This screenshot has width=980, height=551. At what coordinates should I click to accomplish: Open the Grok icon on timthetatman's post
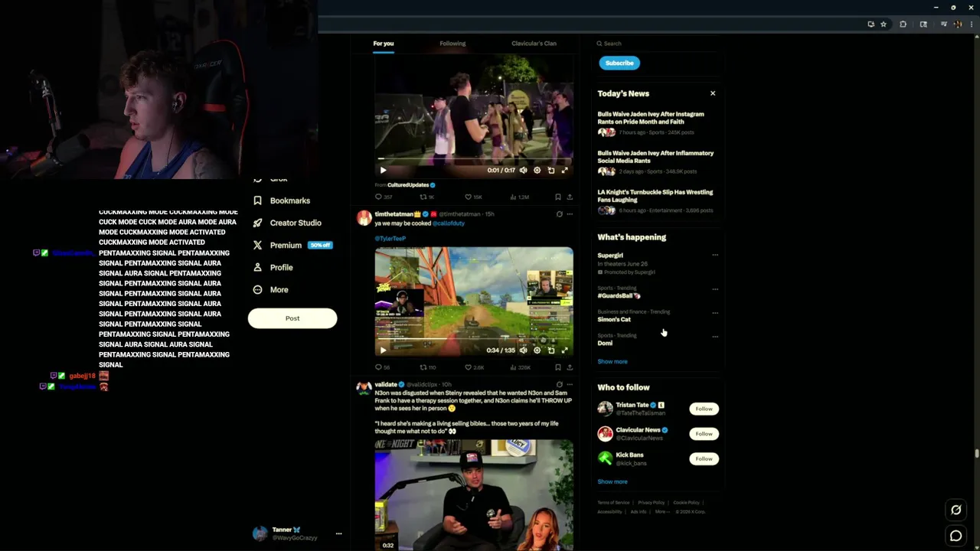click(x=559, y=214)
